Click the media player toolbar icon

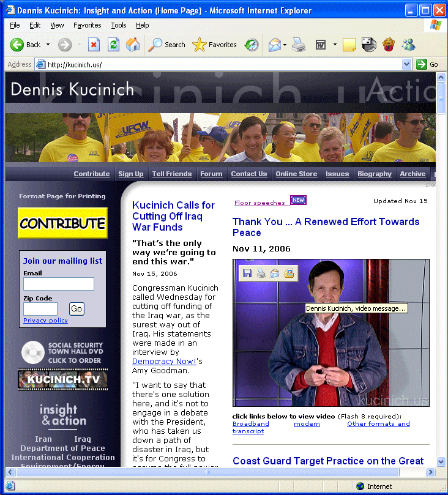[369, 45]
